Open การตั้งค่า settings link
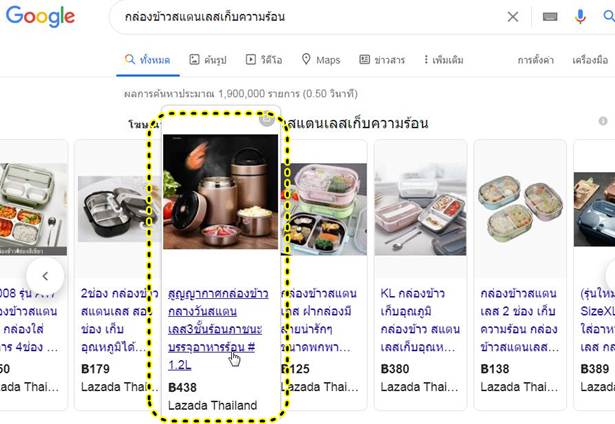615x424 pixels. click(x=535, y=60)
